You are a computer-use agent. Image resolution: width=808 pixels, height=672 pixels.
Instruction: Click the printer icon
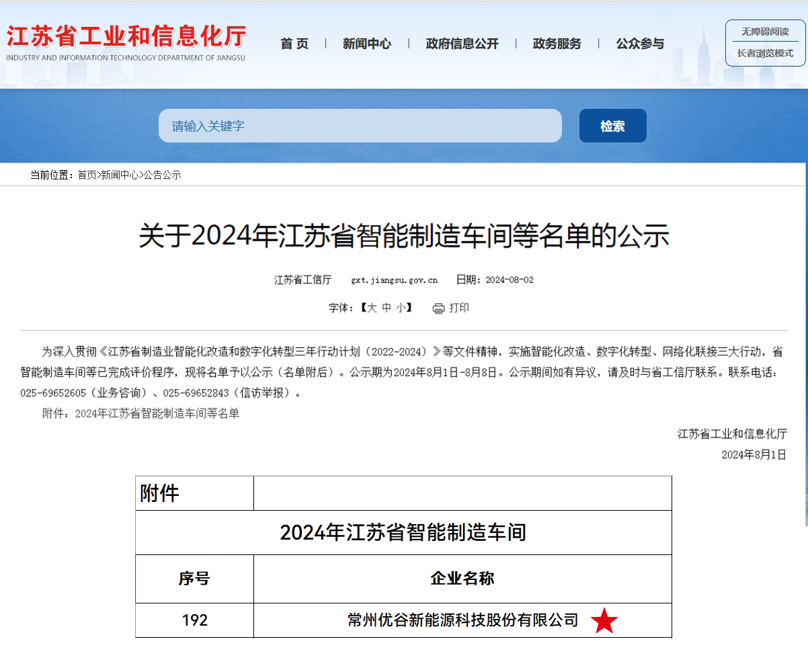coord(438,308)
